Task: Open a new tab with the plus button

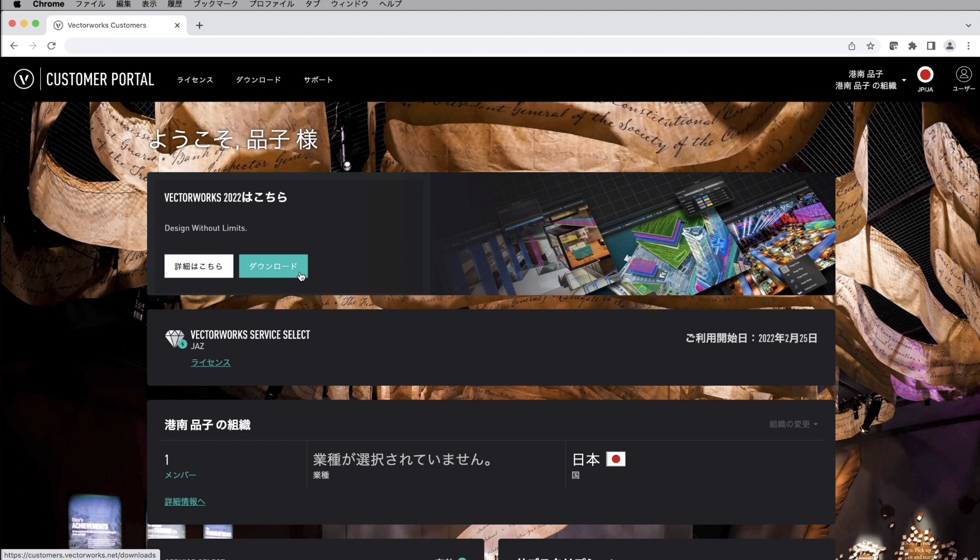Action: pos(199,25)
